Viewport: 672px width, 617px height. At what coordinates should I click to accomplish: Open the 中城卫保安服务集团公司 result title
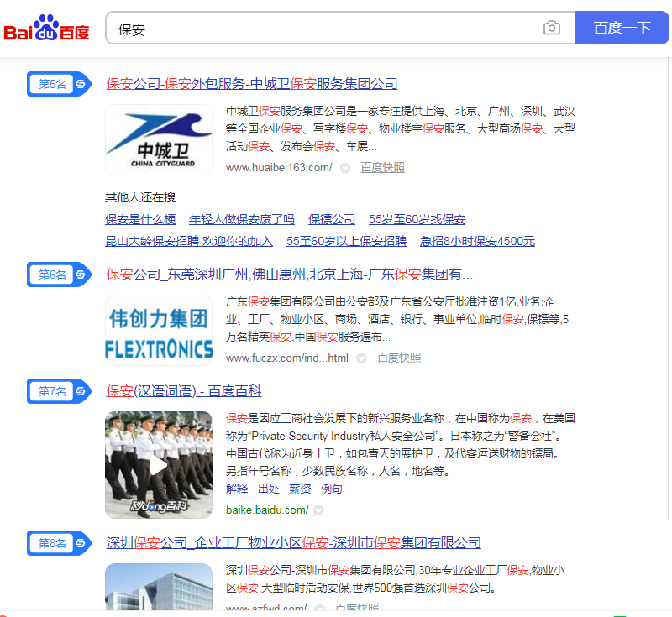[251, 83]
